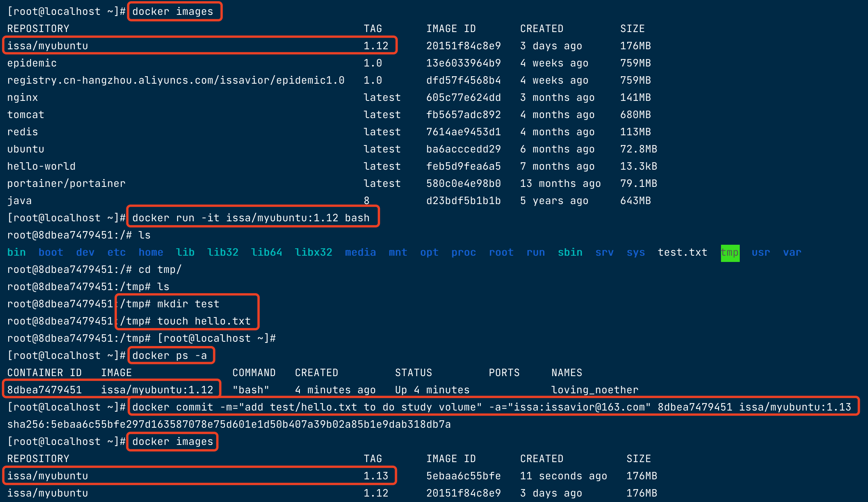Image resolution: width=868 pixels, height=502 pixels.
Task: Select java image ID d23bdf5b1b1b
Action: [x=463, y=201]
